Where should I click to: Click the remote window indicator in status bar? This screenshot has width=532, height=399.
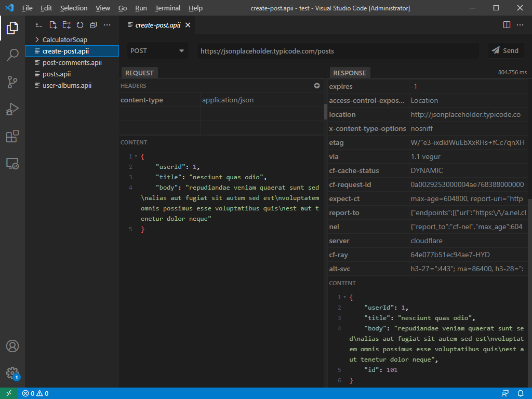[9, 393]
